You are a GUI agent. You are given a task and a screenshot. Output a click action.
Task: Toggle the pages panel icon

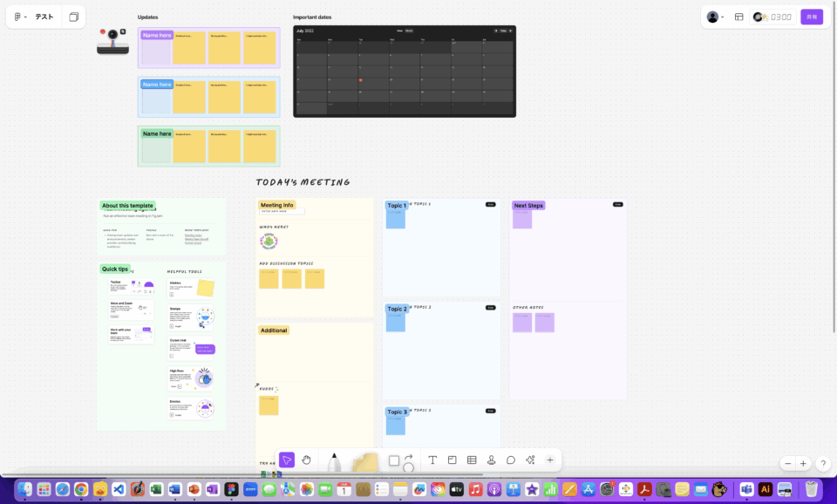tap(74, 17)
